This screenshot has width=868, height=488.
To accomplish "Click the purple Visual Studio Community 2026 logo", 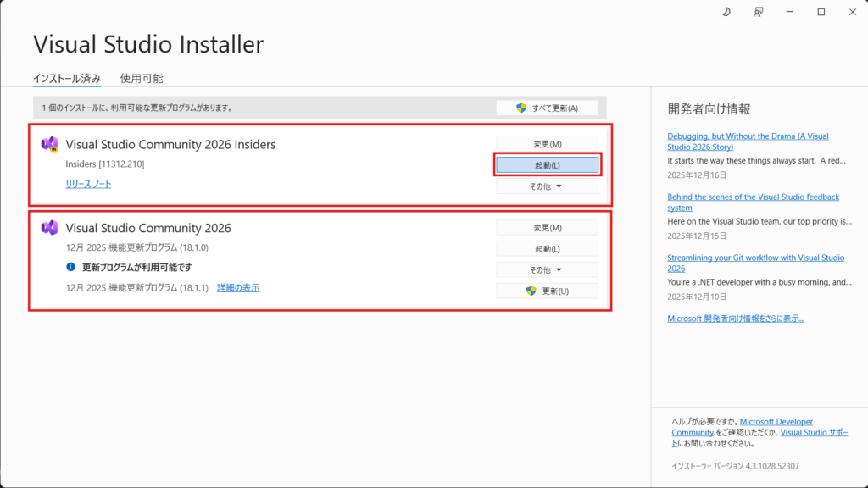I will pyautogui.click(x=49, y=227).
